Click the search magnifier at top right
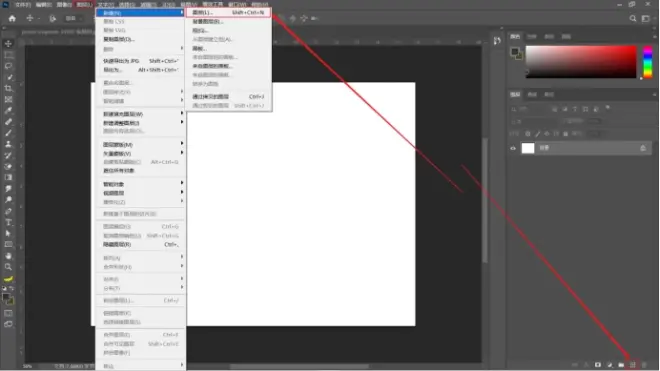 pos(633,19)
